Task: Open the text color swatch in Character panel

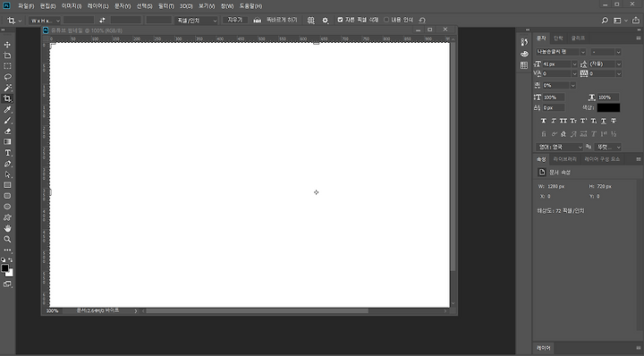Action: (608, 107)
